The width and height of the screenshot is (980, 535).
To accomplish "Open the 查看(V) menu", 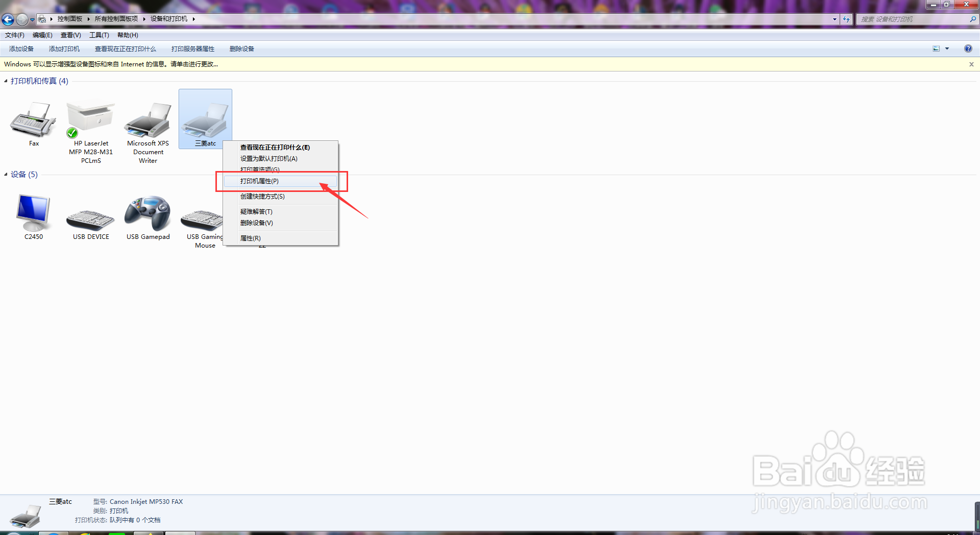I will tap(71, 35).
